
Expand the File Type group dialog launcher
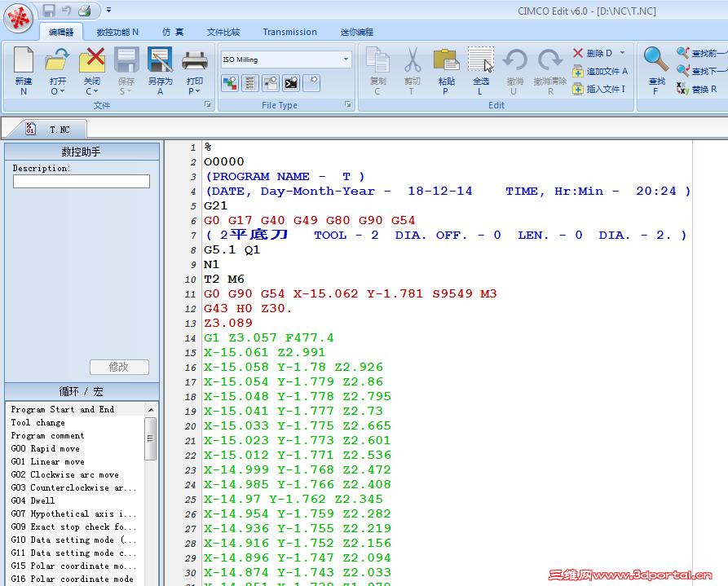click(348, 104)
